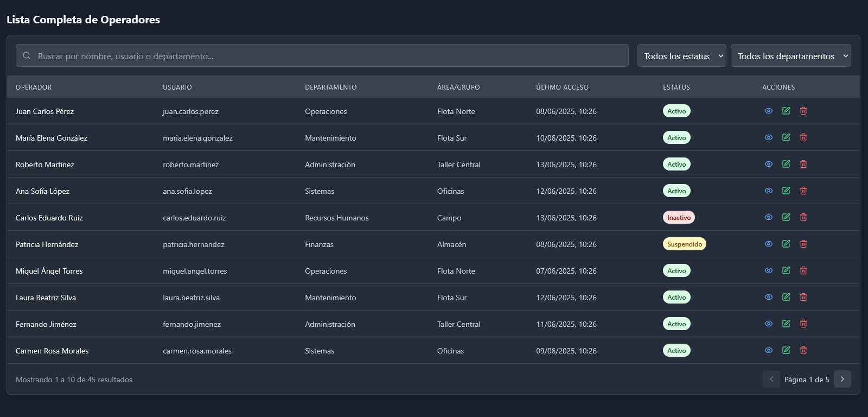Delete operator Laura Beatriz Silva

[803, 297]
